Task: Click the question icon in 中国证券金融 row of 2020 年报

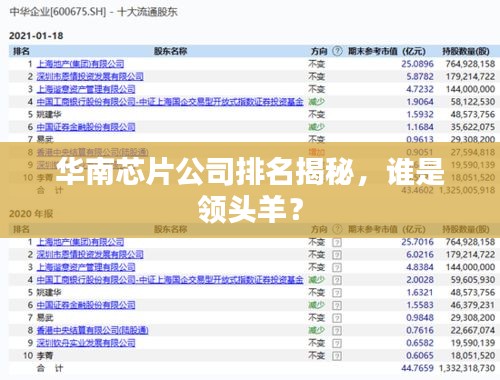Action: pos(337,306)
